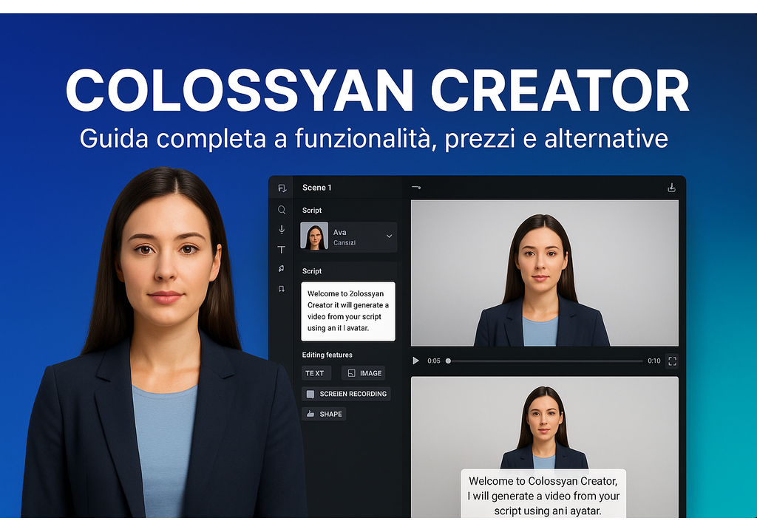This screenshot has width=757, height=532.
Task: Select the search tool in the sidebar
Action: pos(282,210)
